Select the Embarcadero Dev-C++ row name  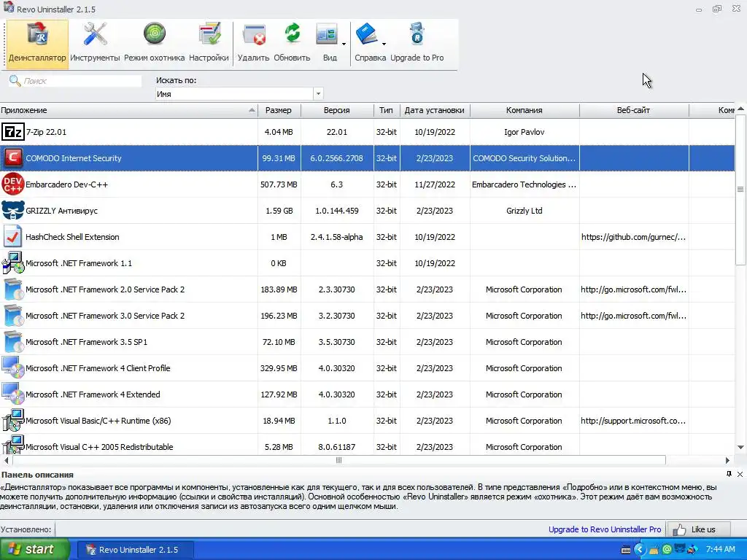point(66,184)
